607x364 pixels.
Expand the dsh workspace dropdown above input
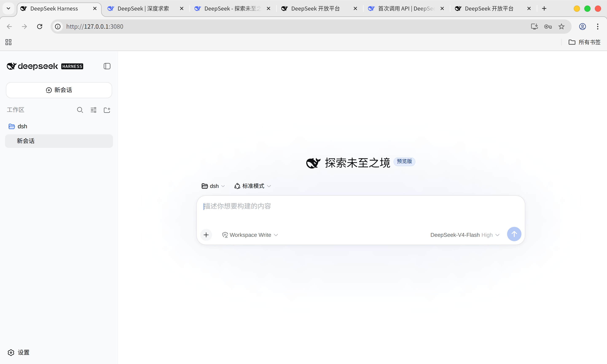[213, 186]
